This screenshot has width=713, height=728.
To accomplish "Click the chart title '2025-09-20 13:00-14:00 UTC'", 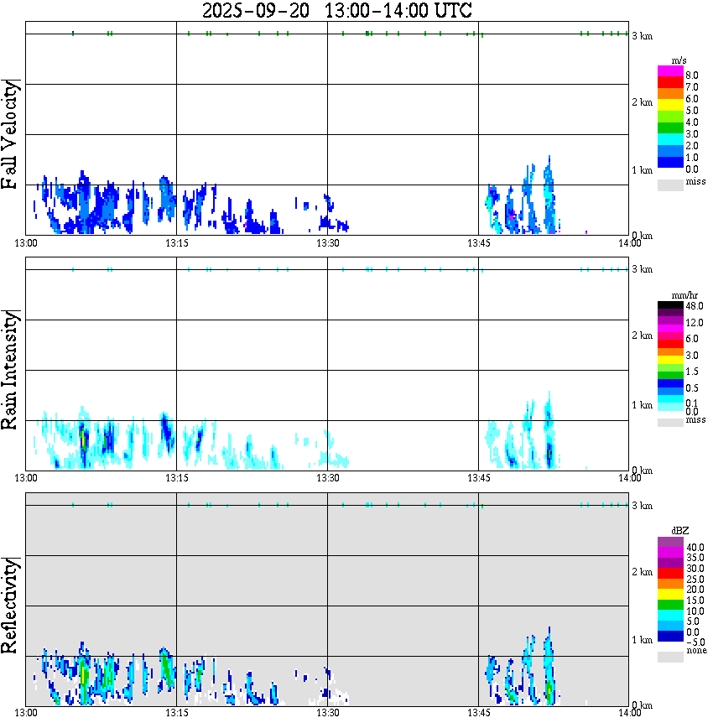I will 336,10.
